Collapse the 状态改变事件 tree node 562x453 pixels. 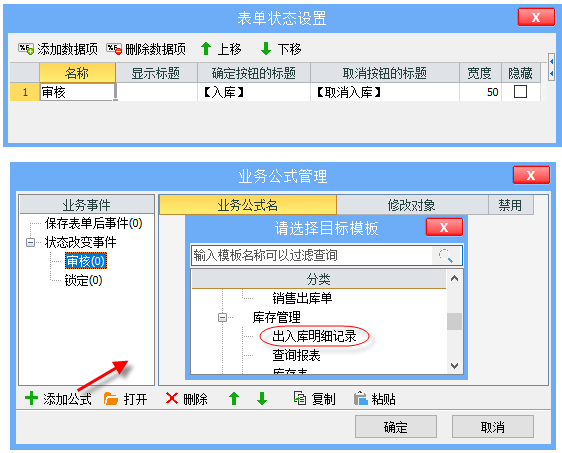[30, 243]
